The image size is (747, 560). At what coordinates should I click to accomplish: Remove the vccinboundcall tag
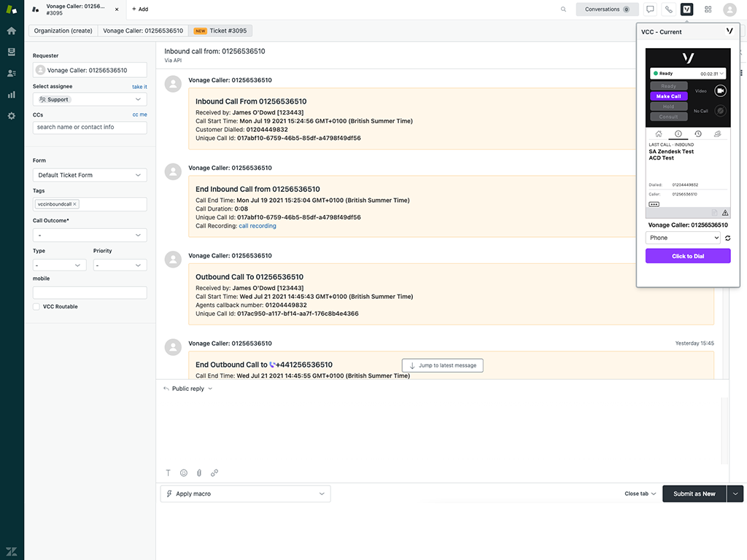point(74,204)
